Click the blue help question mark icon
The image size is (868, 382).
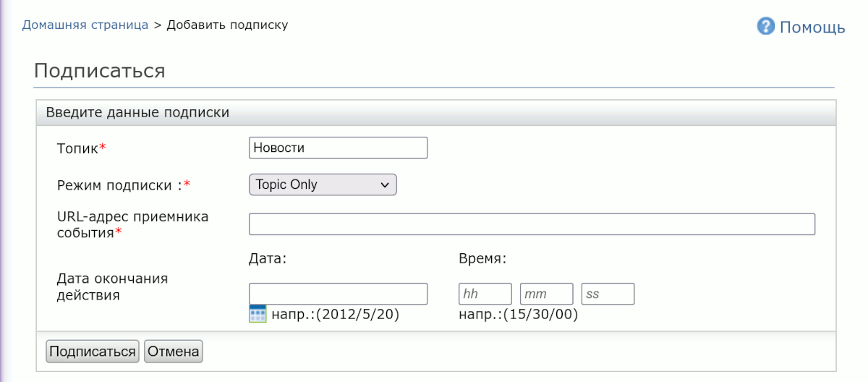pyautogui.click(x=765, y=27)
